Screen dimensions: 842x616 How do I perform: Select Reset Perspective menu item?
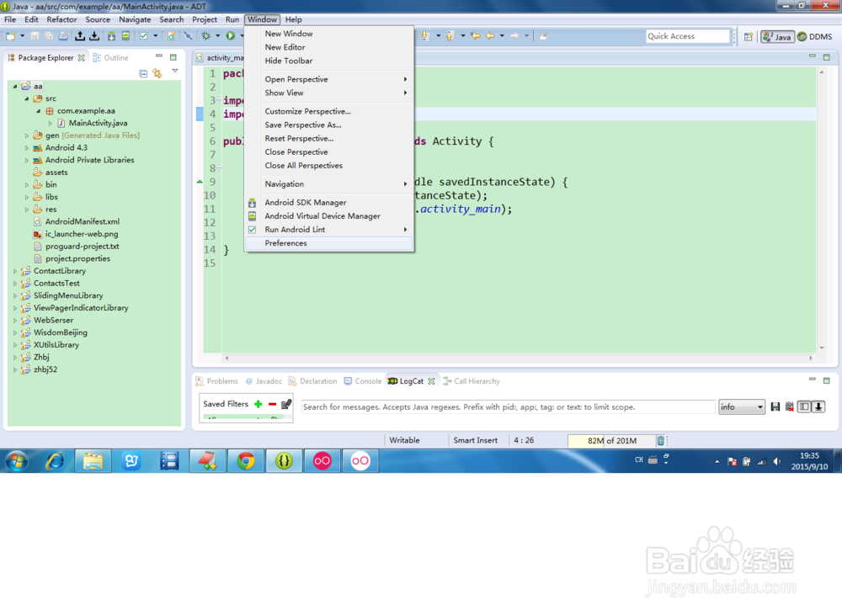pos(328,139)
